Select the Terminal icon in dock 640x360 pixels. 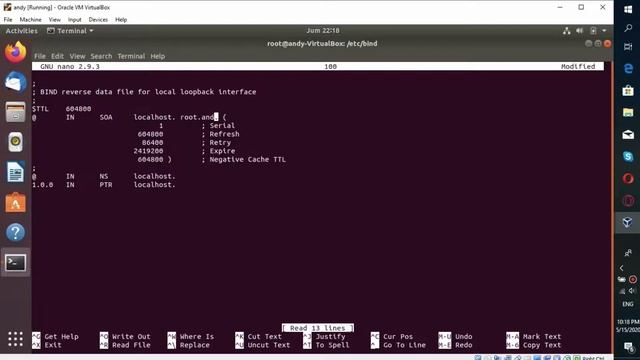[16, 263]
